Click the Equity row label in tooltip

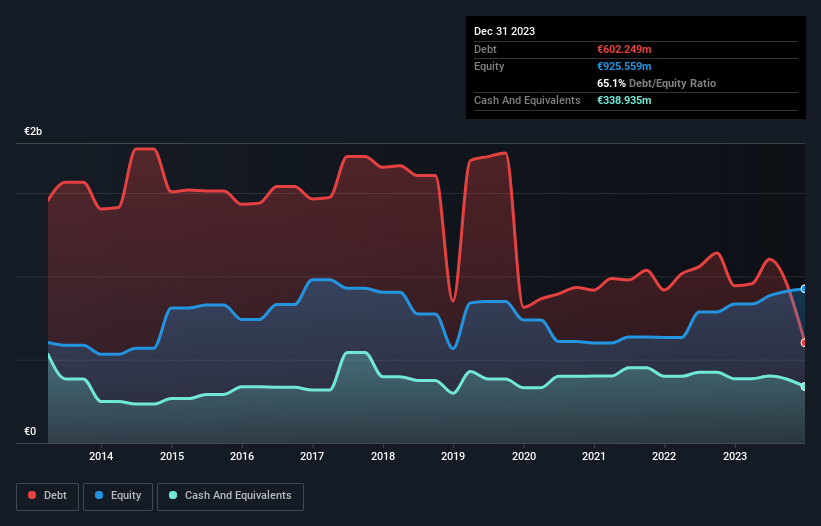click(x=489, y=66)
